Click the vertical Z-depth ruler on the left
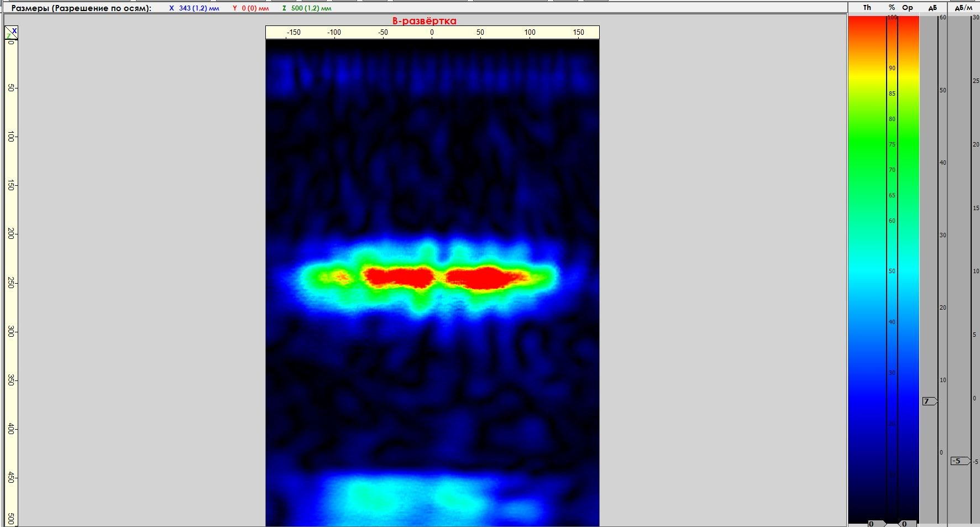Viewport: 980px width, 527px height. [x=11, y=282]
